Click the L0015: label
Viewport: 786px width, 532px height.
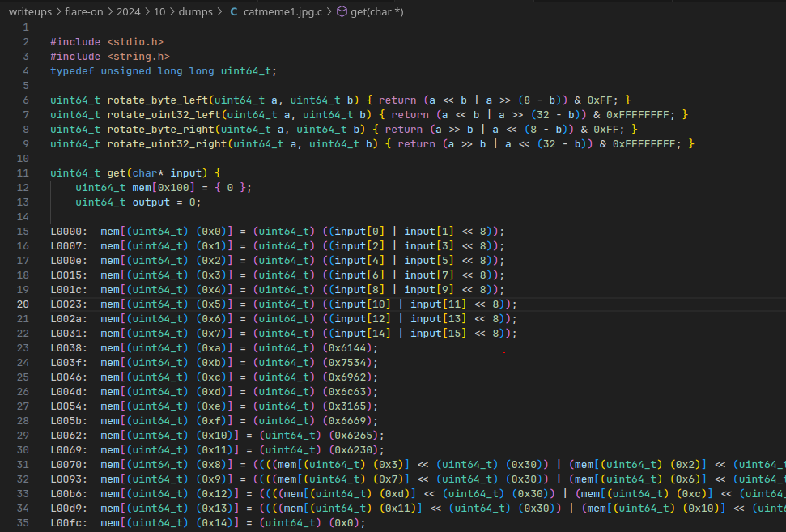coord(69,275)
